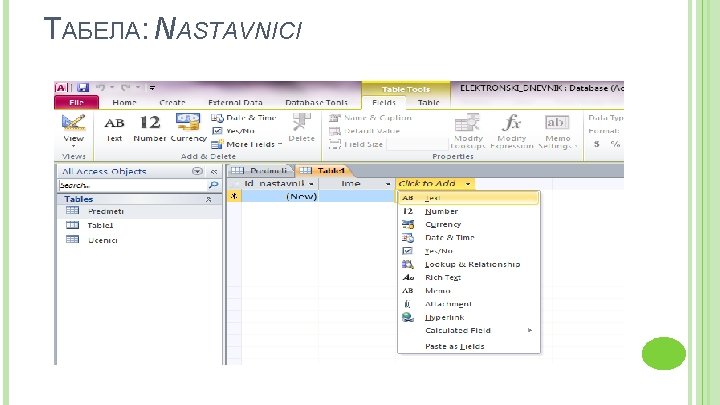Collapse the Tables group
This screenshot has width=720, height=405.
pos(208,199)
